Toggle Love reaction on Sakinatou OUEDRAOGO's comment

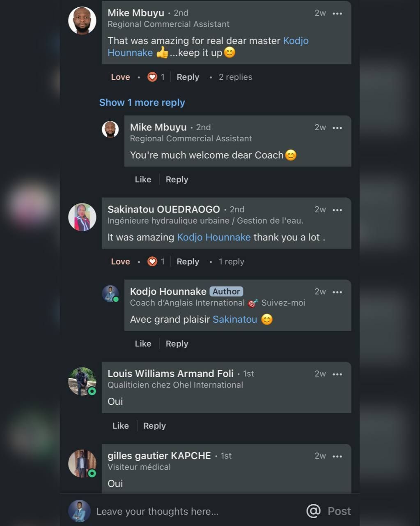point(120,261)
